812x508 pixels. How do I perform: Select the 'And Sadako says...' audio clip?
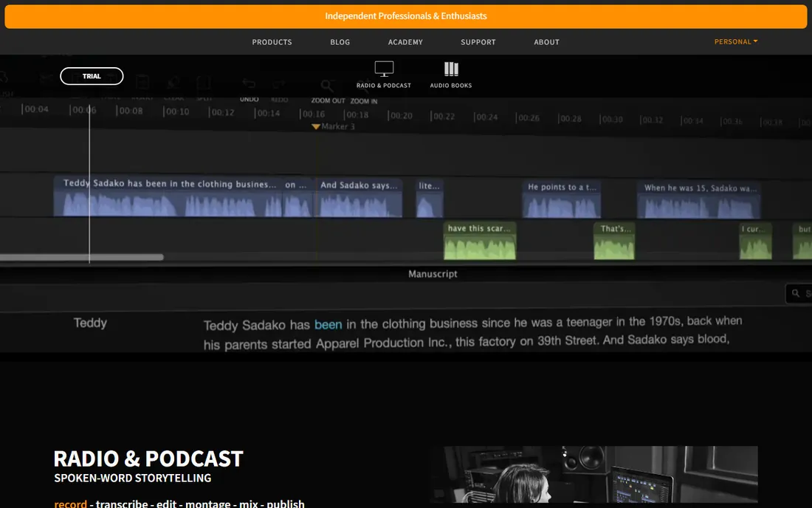(360, 198)
